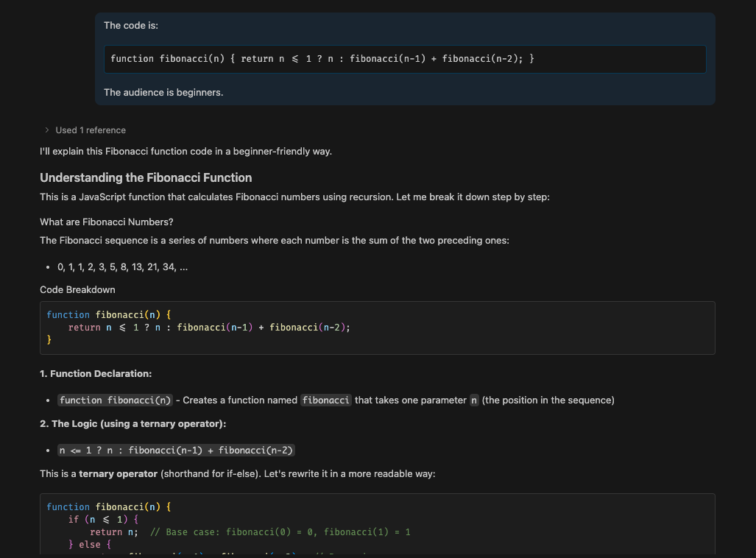Expand the chevron beside Used 1 reference
Viewport: 756px width, 558px height.
pos(47,130)
